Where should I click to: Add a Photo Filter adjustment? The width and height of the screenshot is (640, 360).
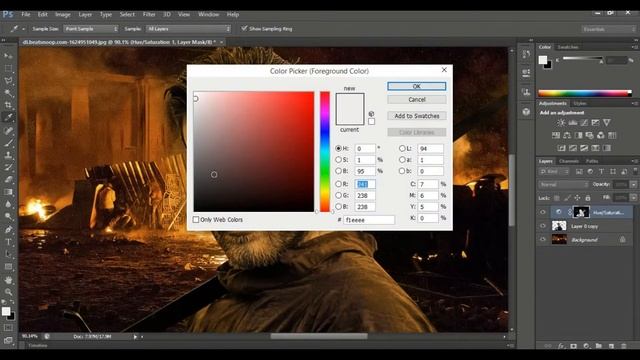coord(589,135)
